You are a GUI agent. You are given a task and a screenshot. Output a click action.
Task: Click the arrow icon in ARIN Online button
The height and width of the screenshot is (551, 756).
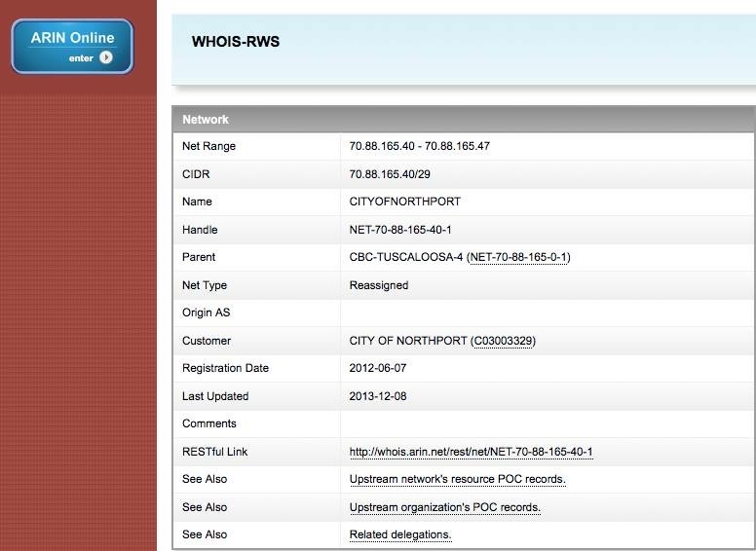106,57
